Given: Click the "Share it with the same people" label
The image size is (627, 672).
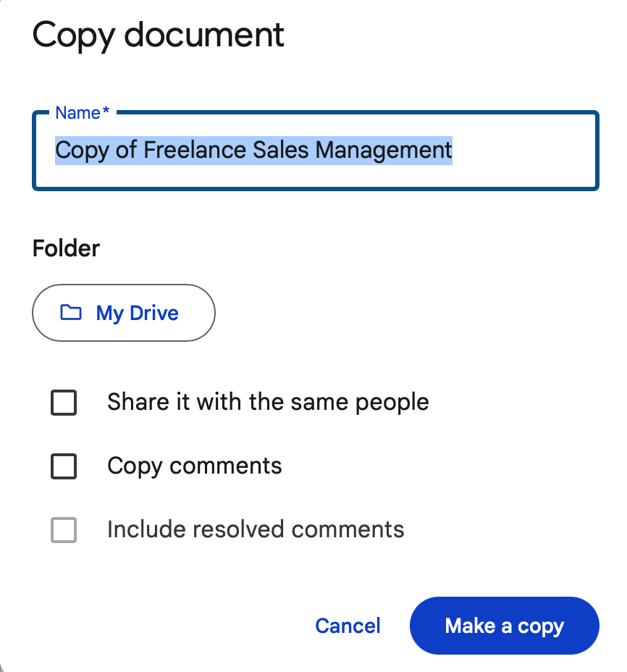Looking at the screenshot, I should (x=268, y=402).
